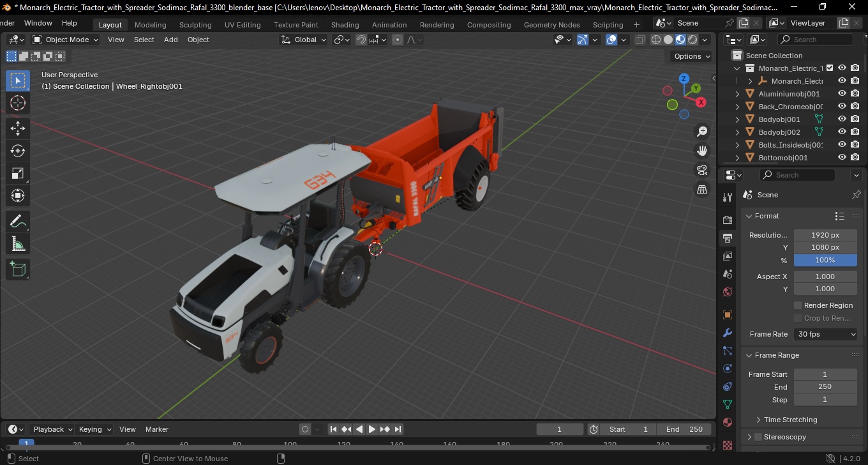Open the World properties tab

(728, 292)
